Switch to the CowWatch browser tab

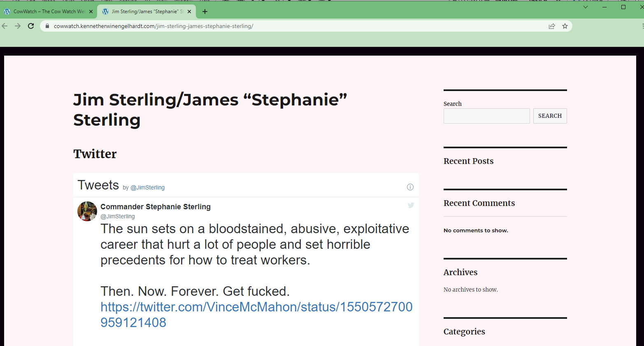click(x=49, y=12)
